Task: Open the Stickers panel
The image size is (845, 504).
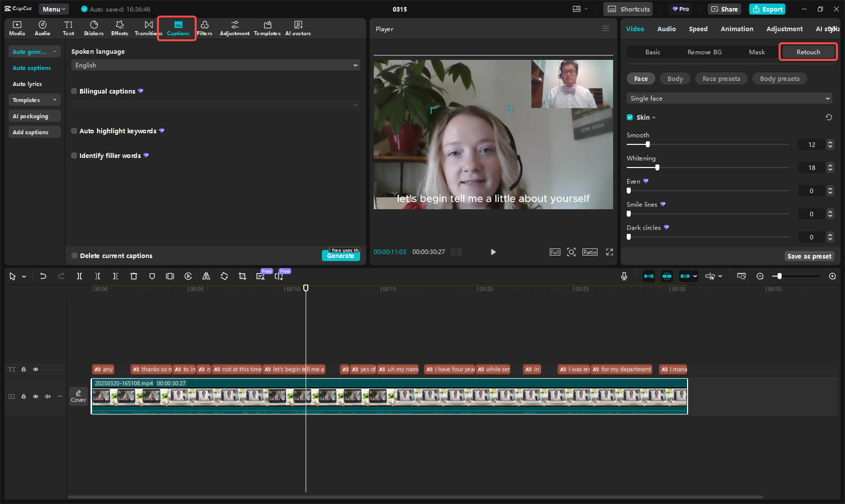Action: (x=94, y=28)
